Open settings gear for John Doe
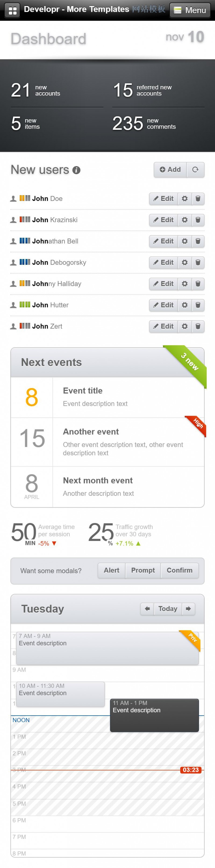This screenshot has width=215, height=868. (185, 199)
